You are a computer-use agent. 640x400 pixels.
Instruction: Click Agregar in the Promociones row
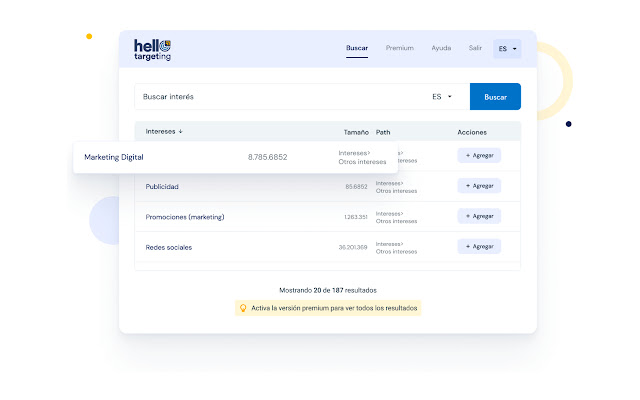479,216
